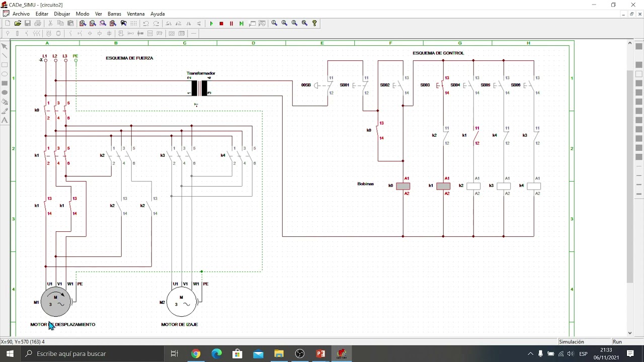The image size is (644, 362).
Task: Save the current circuit
Action: (28, 23)
